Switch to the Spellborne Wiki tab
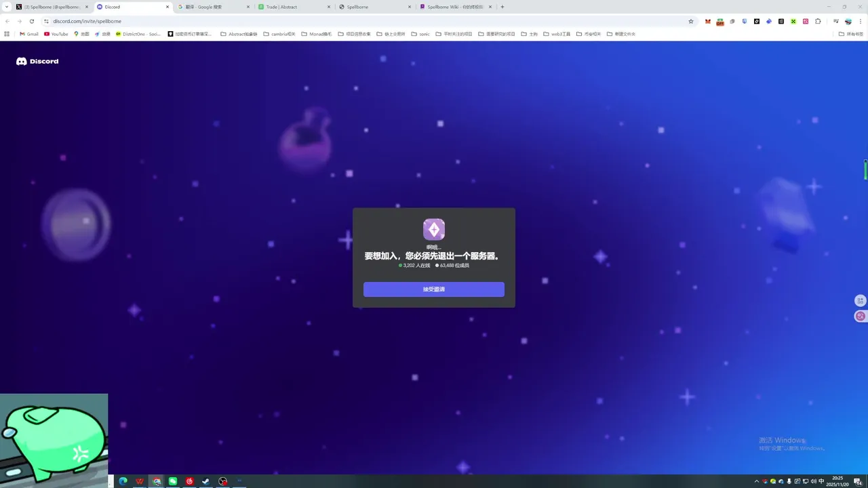This screenshot has height=488, width=868. pos(456,7)
